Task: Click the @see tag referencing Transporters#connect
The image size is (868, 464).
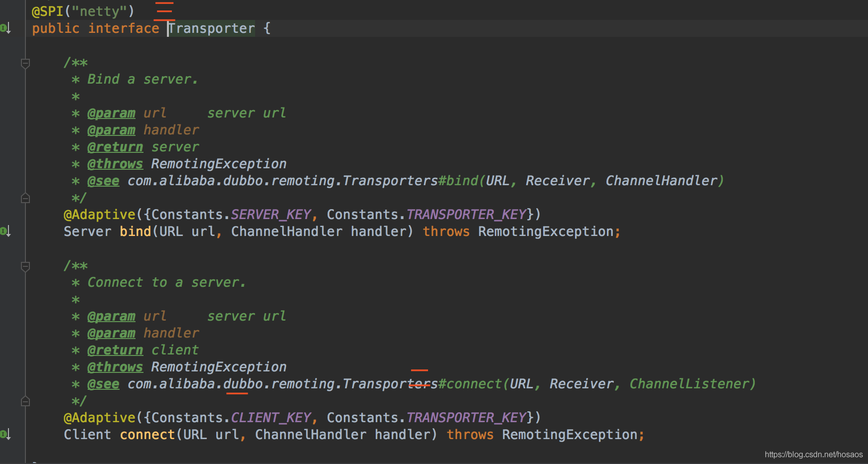Action: [103, 384]
